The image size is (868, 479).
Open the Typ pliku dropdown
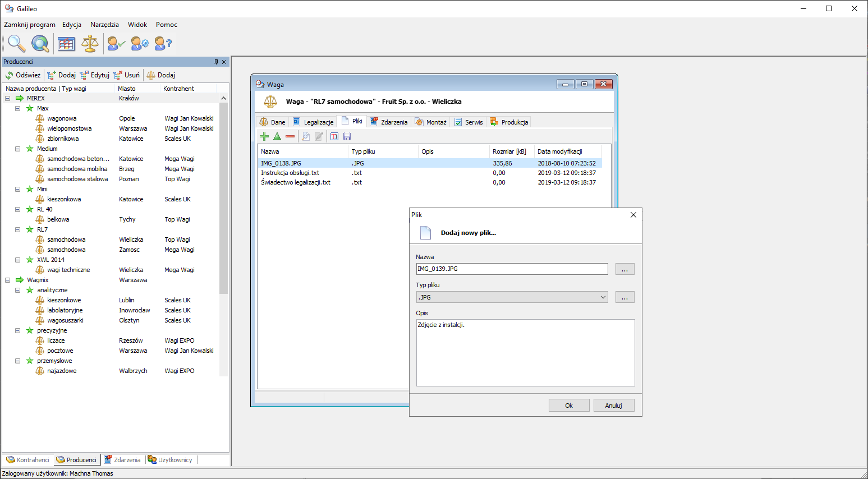pos(603,297)
